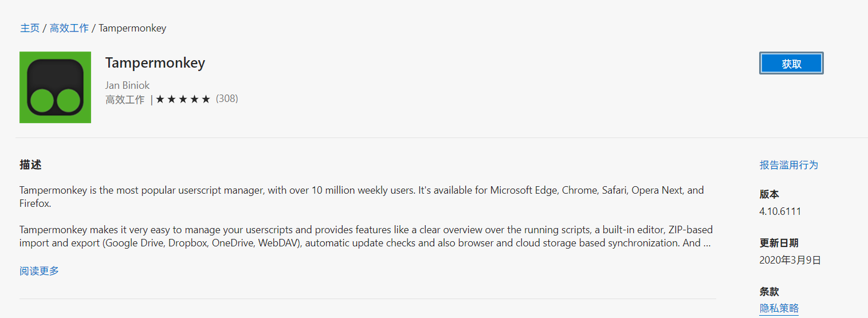Click the first star in the rating
Screen dimensions: 868x318
click(x=160, y=99)
